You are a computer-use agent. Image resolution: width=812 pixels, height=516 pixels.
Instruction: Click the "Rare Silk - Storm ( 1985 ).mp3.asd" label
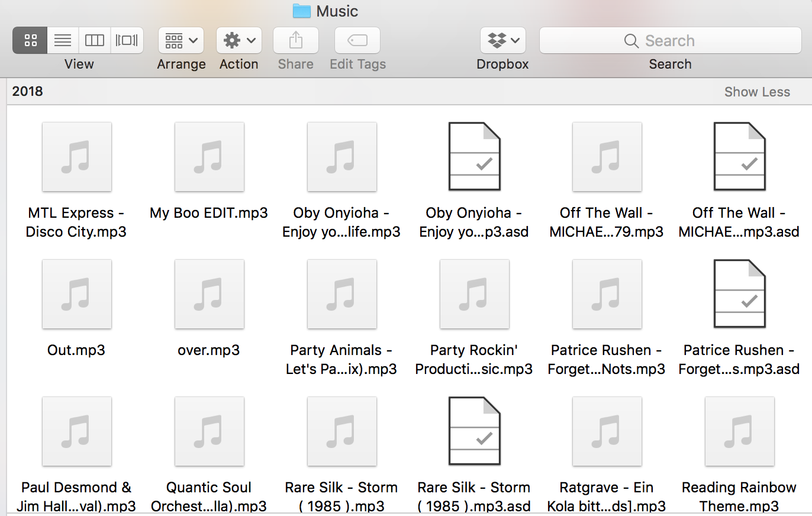click(474, 496)
